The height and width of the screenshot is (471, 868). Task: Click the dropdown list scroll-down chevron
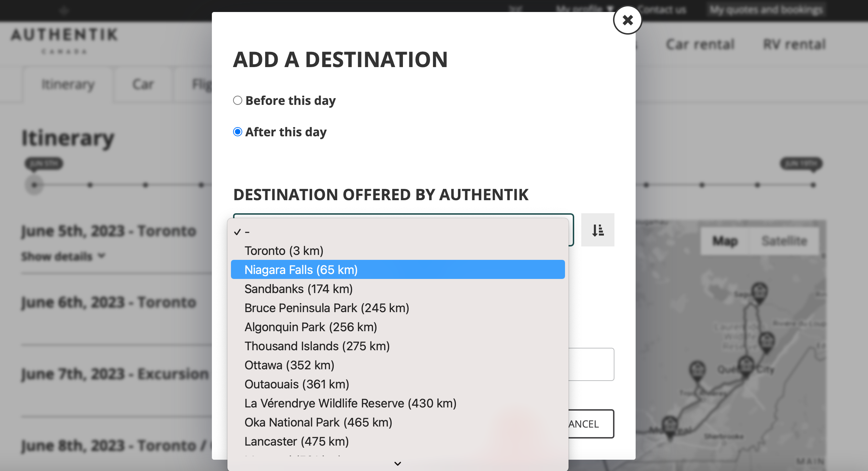pyautogui.click(x=398, y=464)
